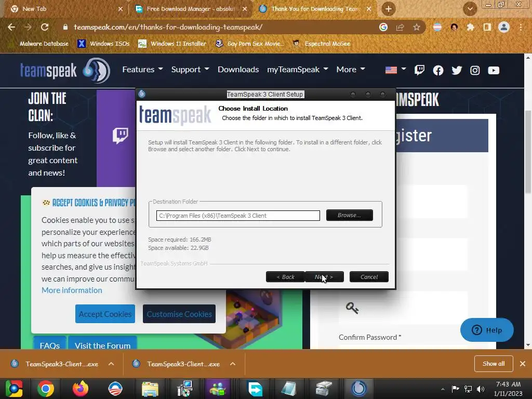532x399 pixels.
Task: Click the Back button in setup dialog
Action: [x=285, y=277]
